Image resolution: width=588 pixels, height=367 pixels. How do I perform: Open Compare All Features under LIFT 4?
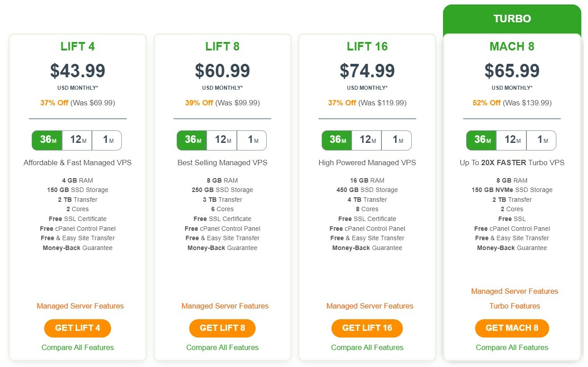[77, 347]
